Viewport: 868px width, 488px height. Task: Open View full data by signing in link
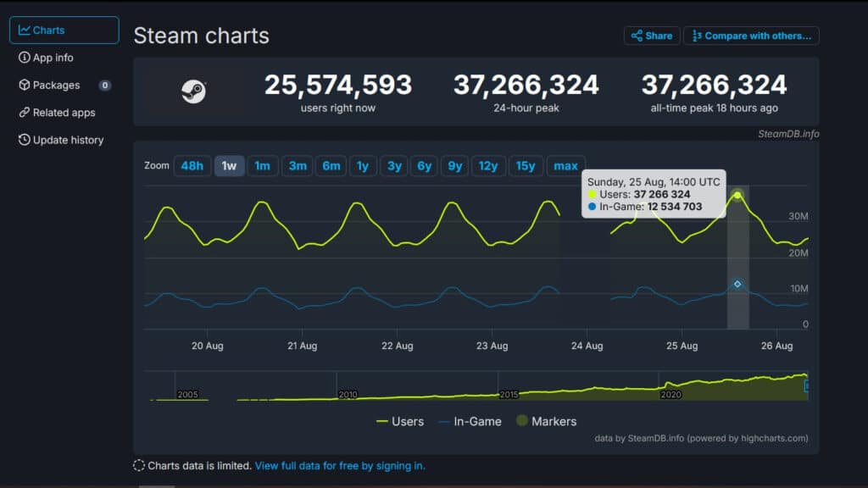(340, 466)
